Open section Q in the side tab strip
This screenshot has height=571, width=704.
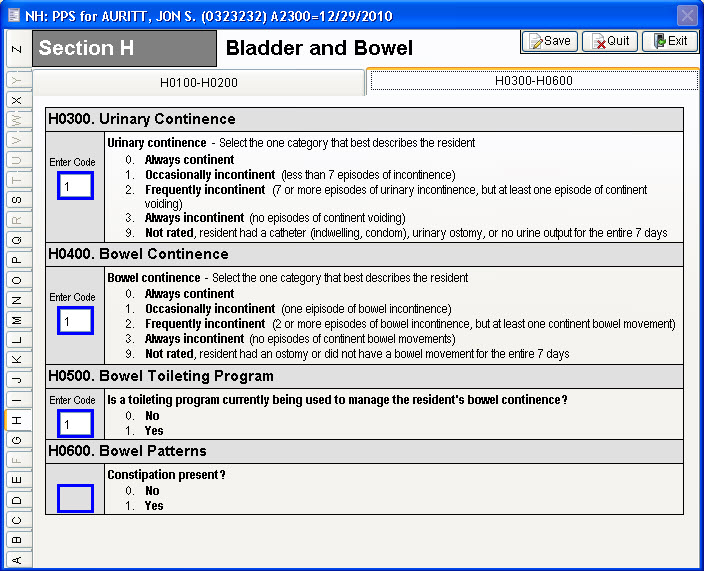pyautogui.click(x=17, y=240)
